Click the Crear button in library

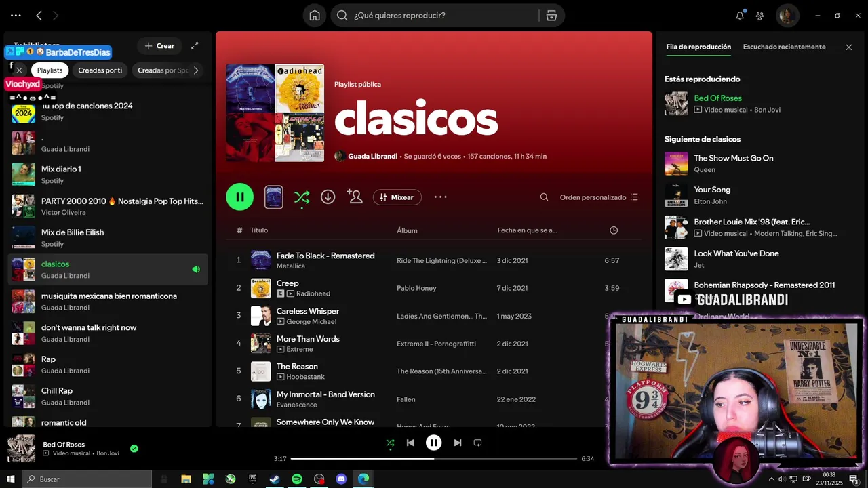point(159,45)
